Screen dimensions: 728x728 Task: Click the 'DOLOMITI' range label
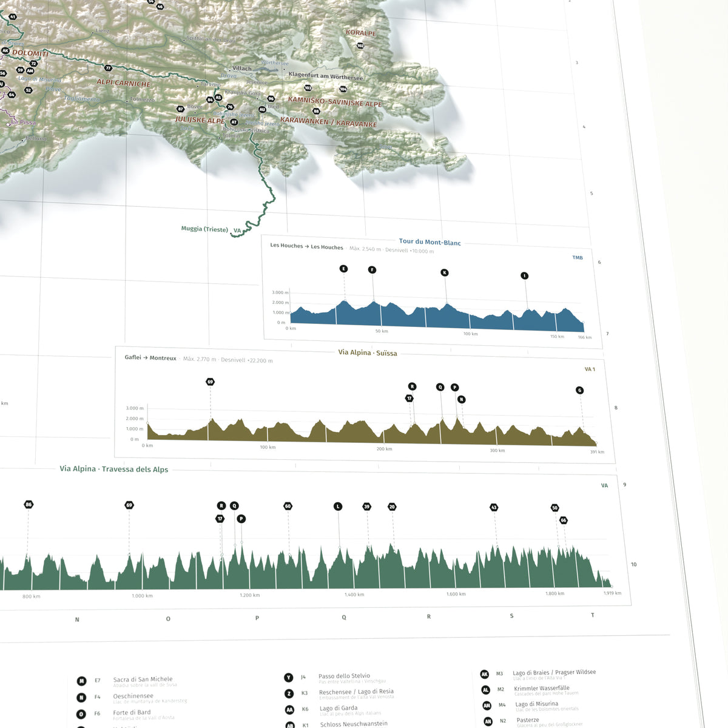(x=30, y=53)
